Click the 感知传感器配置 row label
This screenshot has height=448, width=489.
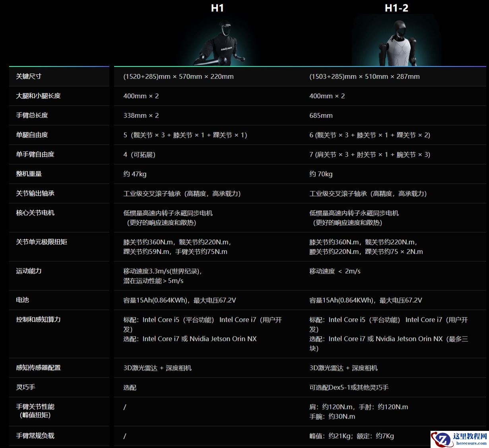(38, 368)
